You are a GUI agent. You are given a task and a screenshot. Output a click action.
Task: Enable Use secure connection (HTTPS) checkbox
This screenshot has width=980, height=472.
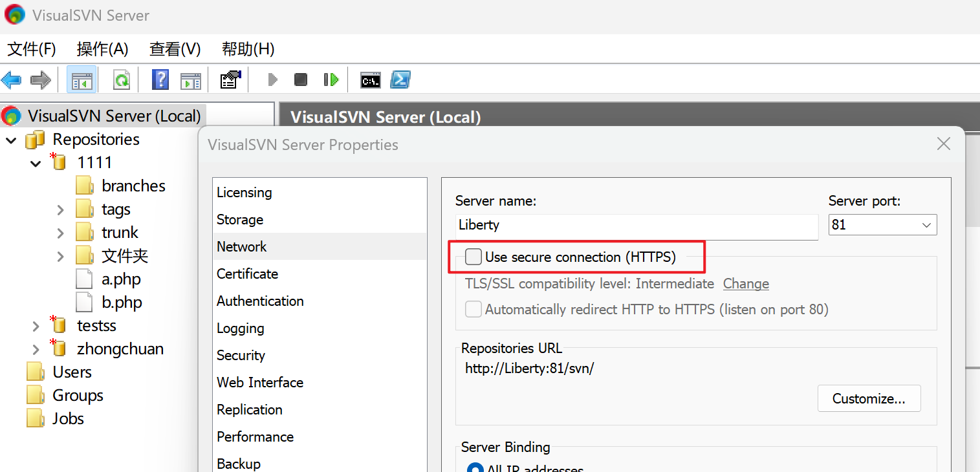[474, 257]
